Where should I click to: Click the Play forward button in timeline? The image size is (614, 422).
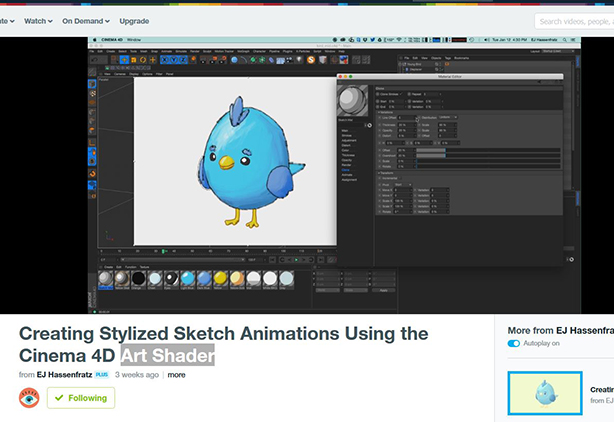click(x=296, y=260)
